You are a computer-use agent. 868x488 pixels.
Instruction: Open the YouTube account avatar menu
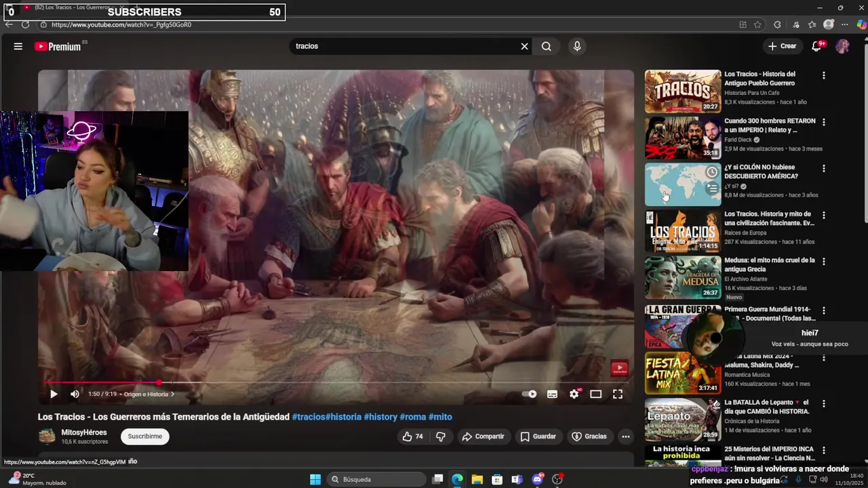pos(842,46)
